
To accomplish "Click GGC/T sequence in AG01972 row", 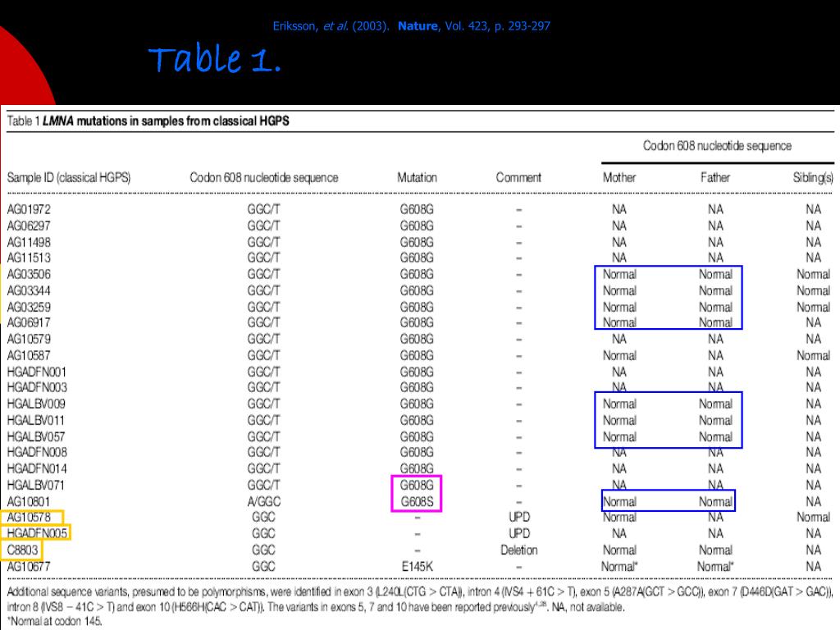I will [x=263, y=209].
